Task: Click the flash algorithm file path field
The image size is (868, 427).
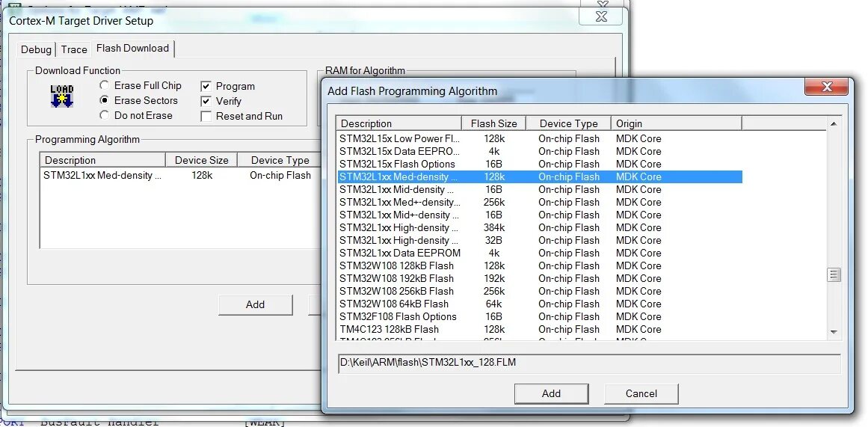Action: click(x=590, y=363)
